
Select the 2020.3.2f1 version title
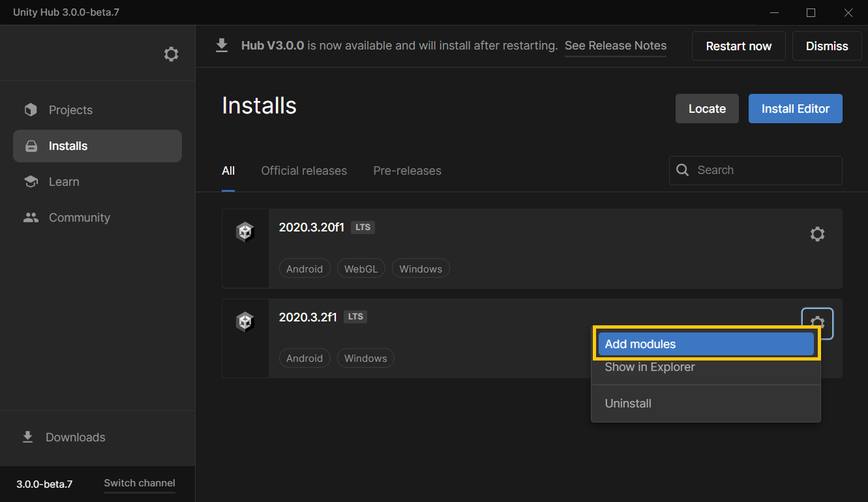tap(308, 317)
